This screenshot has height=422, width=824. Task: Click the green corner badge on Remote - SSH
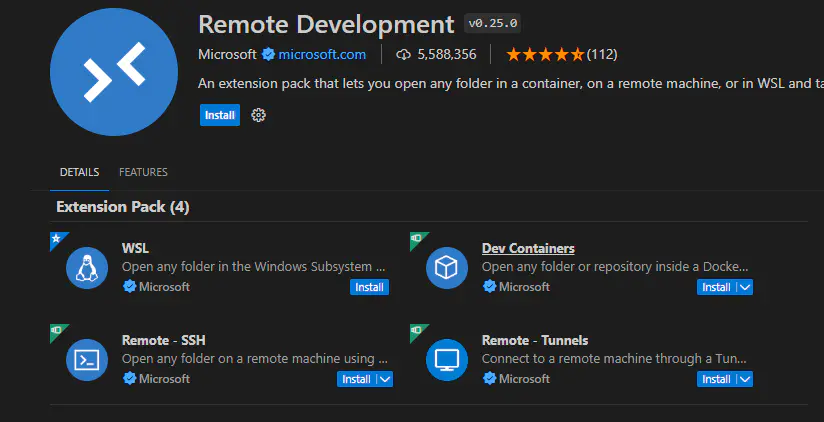point(56,330)
